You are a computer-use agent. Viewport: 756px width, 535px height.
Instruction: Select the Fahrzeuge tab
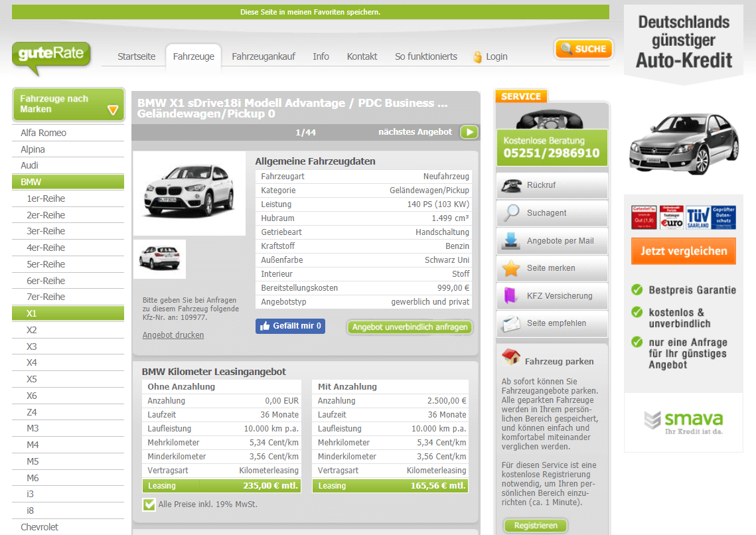tap(193, 56)
